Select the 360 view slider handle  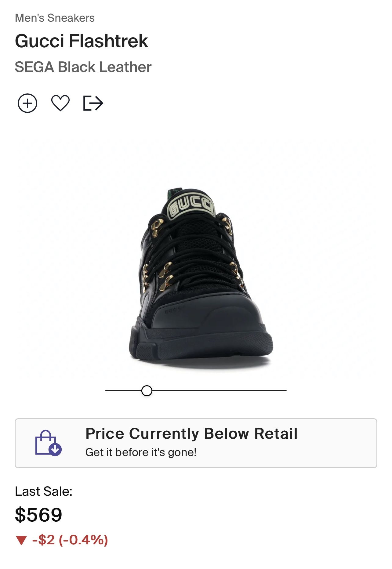147,390
